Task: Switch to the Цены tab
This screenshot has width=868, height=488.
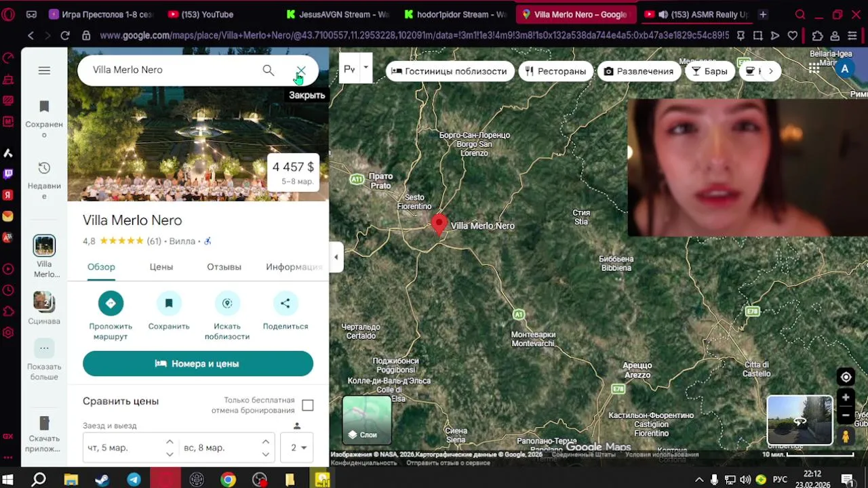Action: click(161, 267)
